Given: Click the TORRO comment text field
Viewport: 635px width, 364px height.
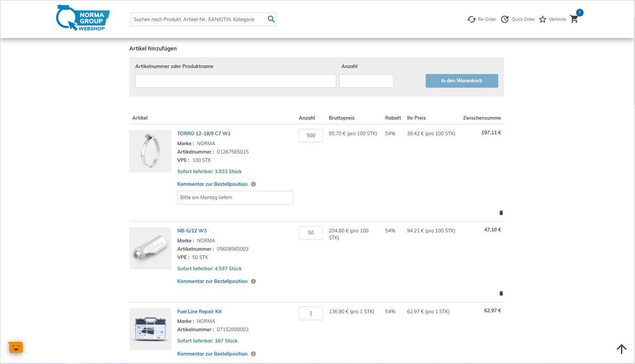Looking at the screenshot, I should tap(235, 198).
